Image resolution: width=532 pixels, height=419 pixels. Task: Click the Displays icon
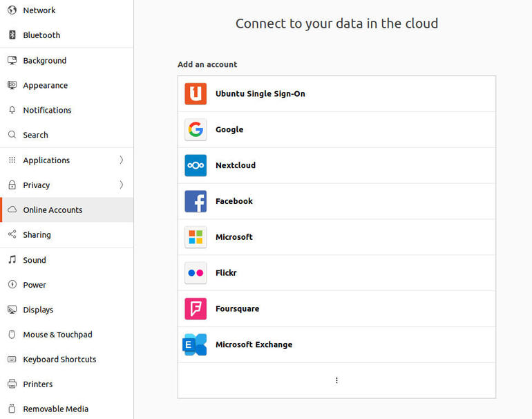pos(12,309)
